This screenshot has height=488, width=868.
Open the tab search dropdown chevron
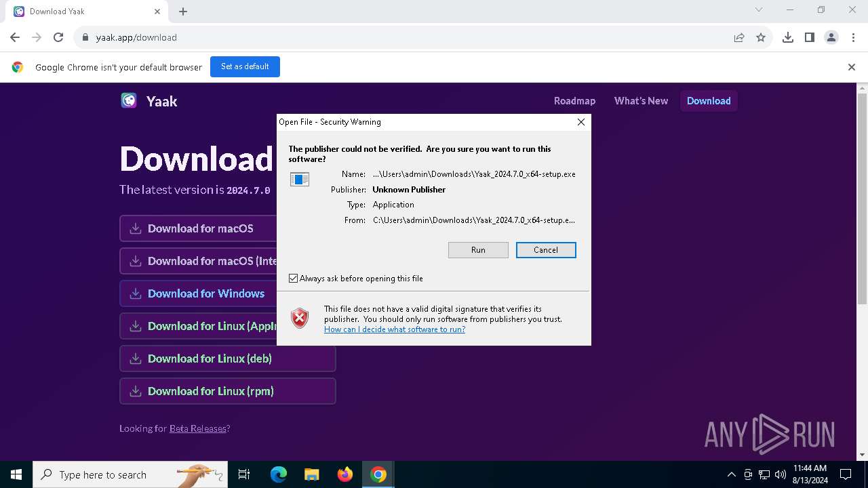759,10
